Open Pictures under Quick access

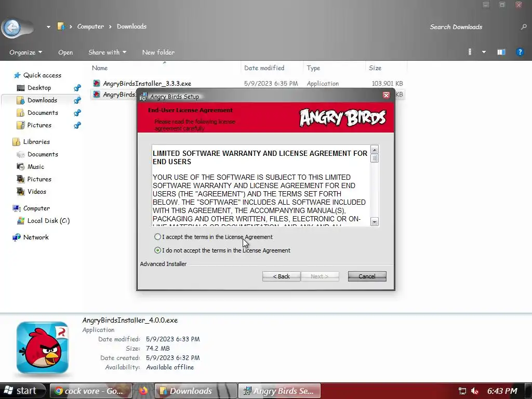click(x=39, y=125)
